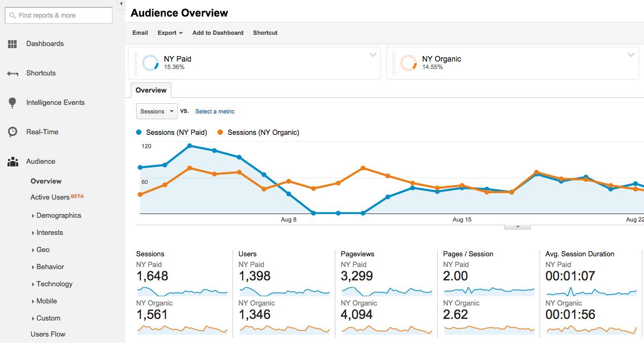The image size is (644, 343).
Task: Click the Intelligence Events lightbulb icon
Action: 12,103
